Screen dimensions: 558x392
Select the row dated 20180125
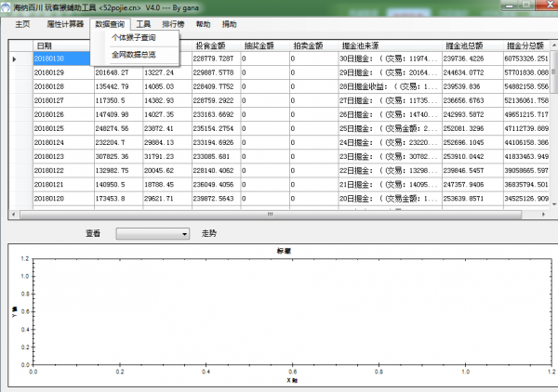tap(60, 128)
